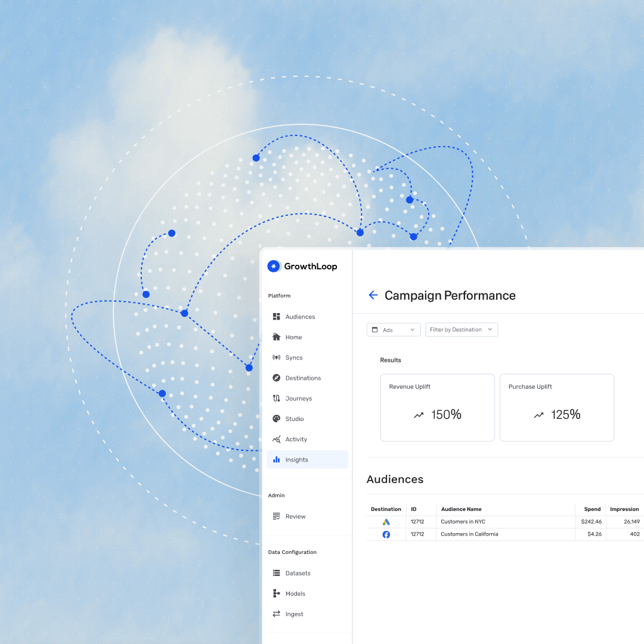The width and height of the screenshot is (644, 644).
Task: Select the Syncs broadcast icon
Action: (276, 358)
